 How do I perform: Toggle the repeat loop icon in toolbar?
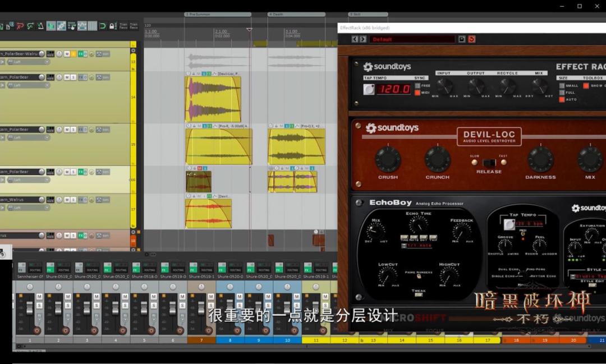[103, 26]
